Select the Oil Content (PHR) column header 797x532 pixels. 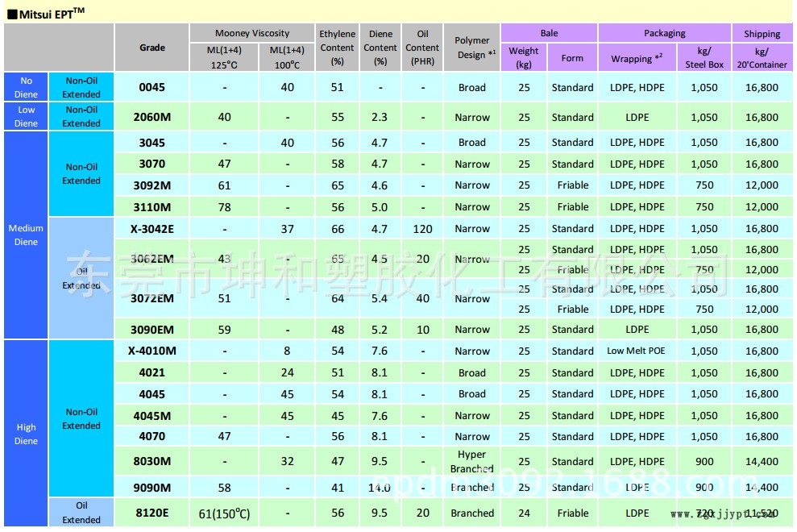click(x=422, y=48)
